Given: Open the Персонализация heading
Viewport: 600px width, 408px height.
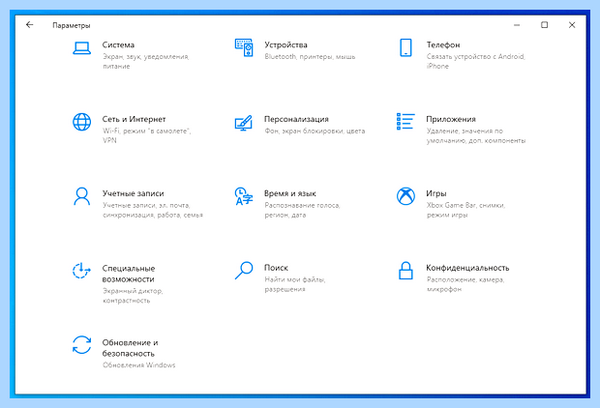Looking at the screenshot, I should [297, 119].
